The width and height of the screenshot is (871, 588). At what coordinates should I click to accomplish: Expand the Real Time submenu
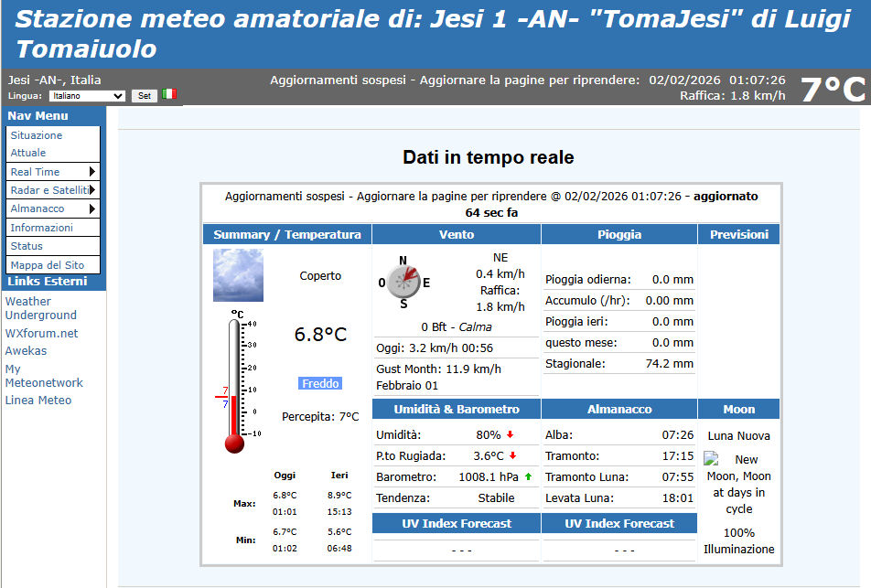52,172
